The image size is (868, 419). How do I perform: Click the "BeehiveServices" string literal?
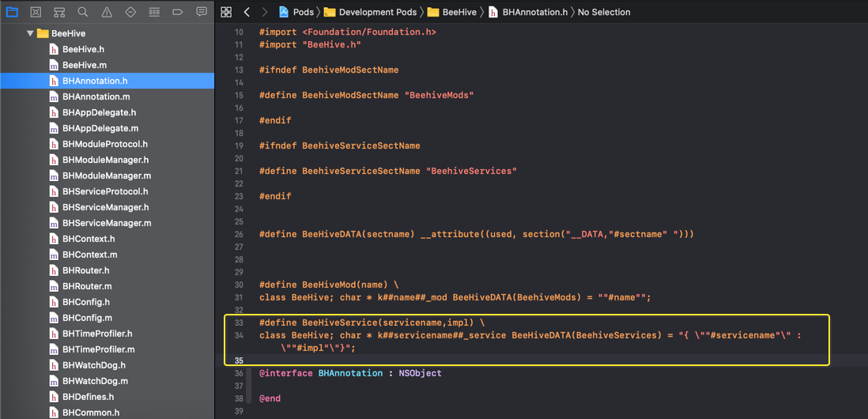(471, 171)
